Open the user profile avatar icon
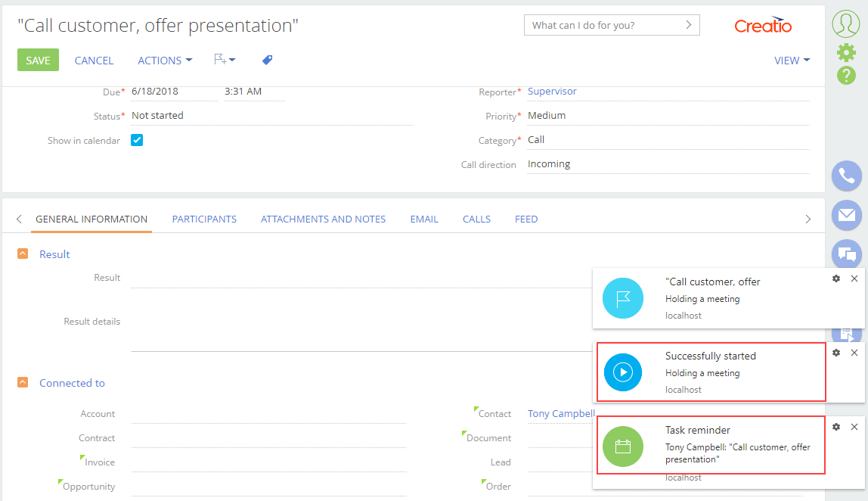The height and width of the screenshot is (501, 868). click(x=846, y=23)
